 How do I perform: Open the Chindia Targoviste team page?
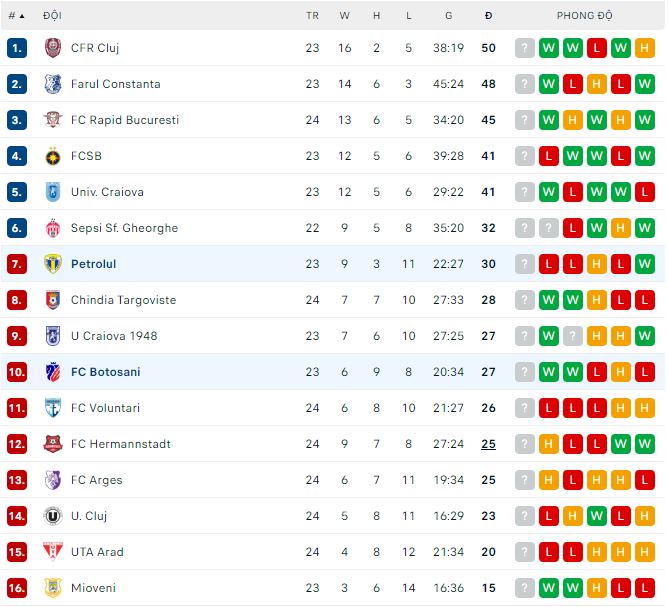pos(123,300)
